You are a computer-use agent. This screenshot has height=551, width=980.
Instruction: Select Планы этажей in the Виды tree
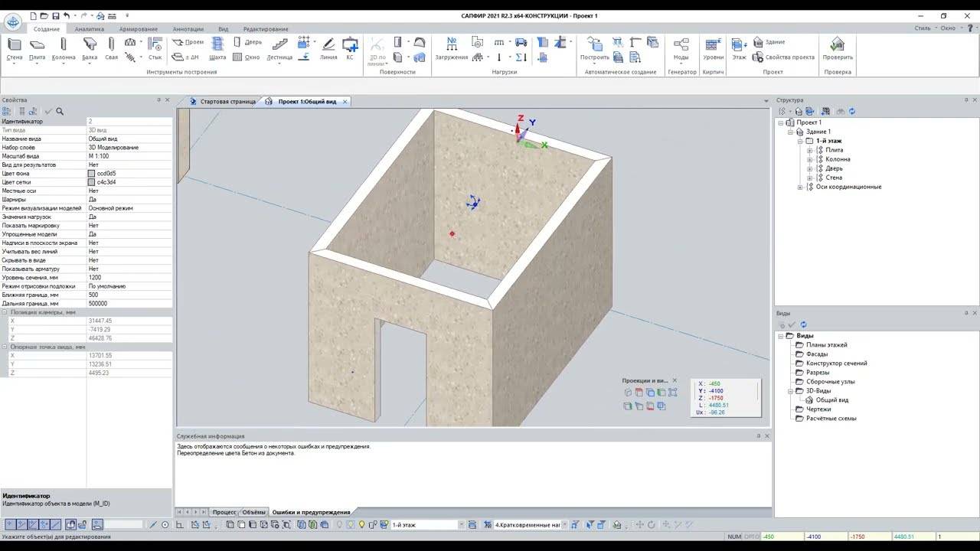[826, 345]
